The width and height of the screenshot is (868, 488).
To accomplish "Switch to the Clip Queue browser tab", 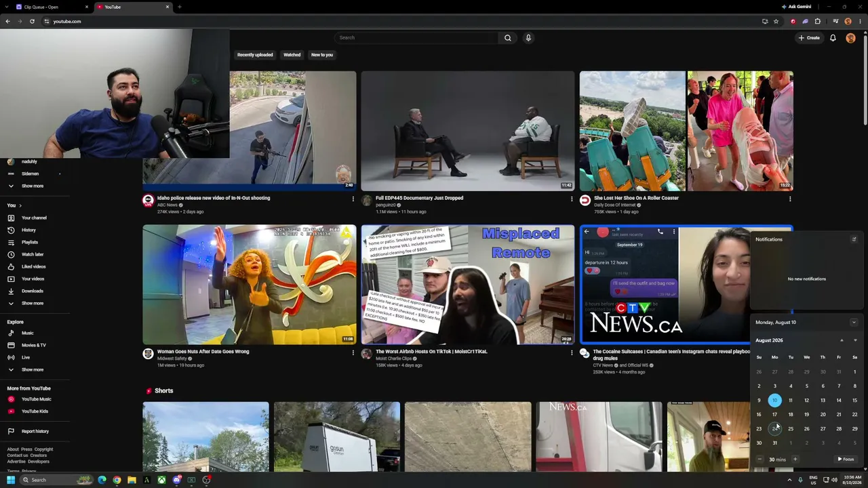I will (53, 7).
